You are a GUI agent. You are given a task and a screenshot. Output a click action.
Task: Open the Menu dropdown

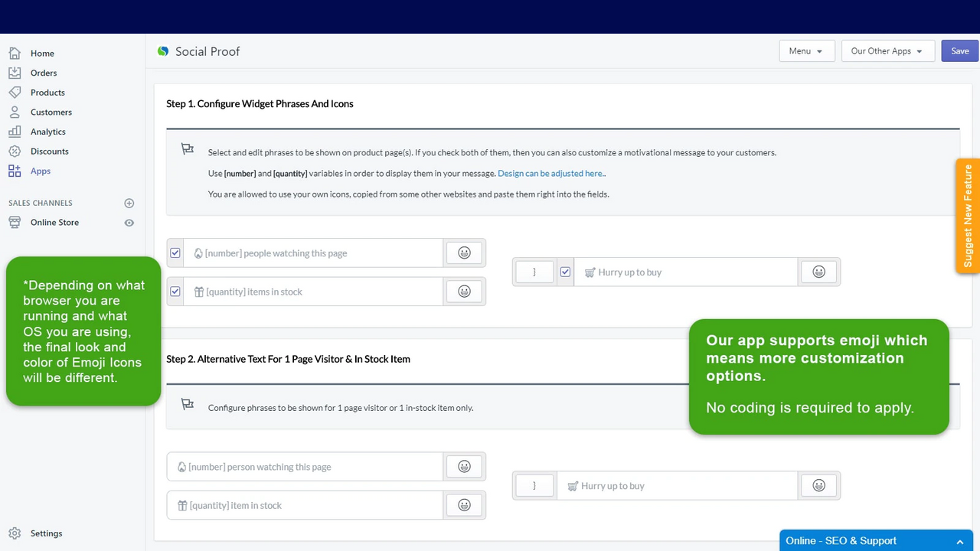(x=806, y=51)
